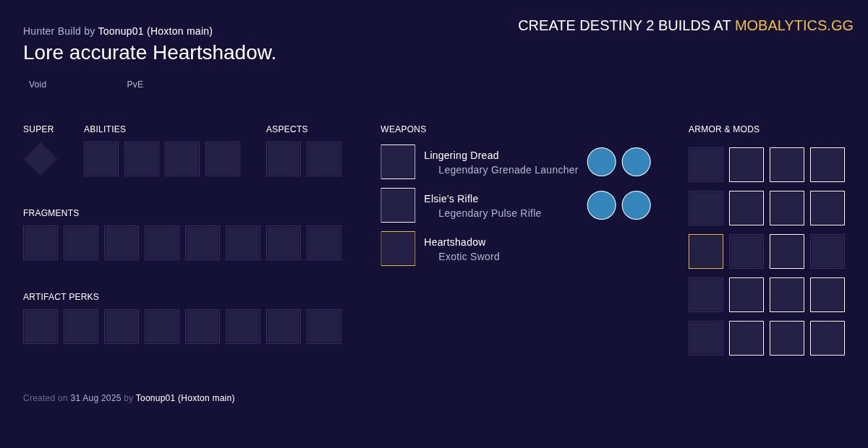Click the Elsie's Rifle weapon icon
This screenshot has width=868, height=448.
(398, 205)
